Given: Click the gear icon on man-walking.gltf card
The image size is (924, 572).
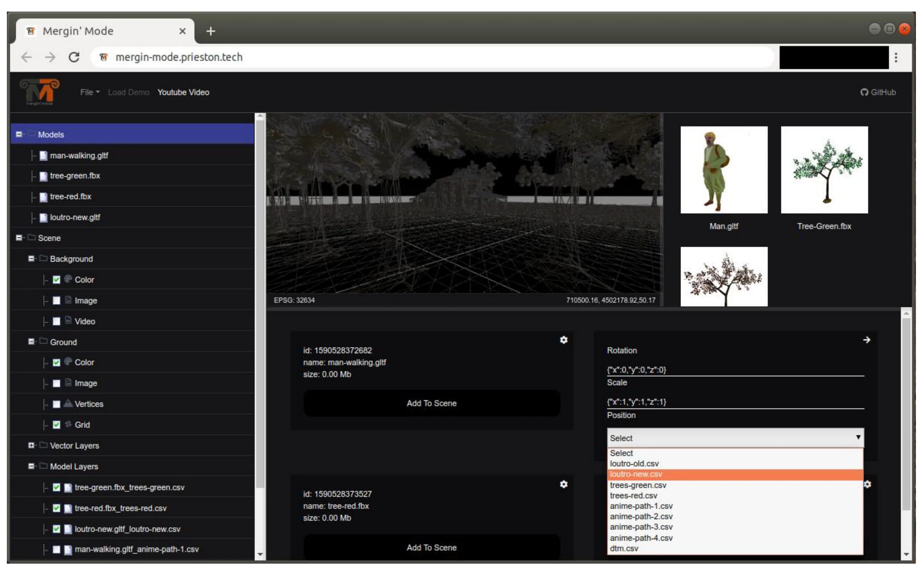Looking at the screenshot, I should click(563, 340).
